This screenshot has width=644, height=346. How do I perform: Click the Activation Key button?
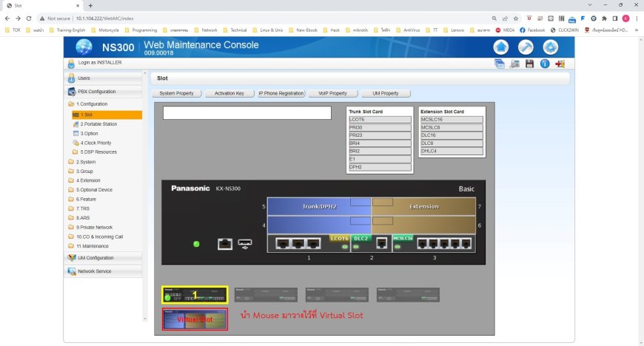point(229,94)
